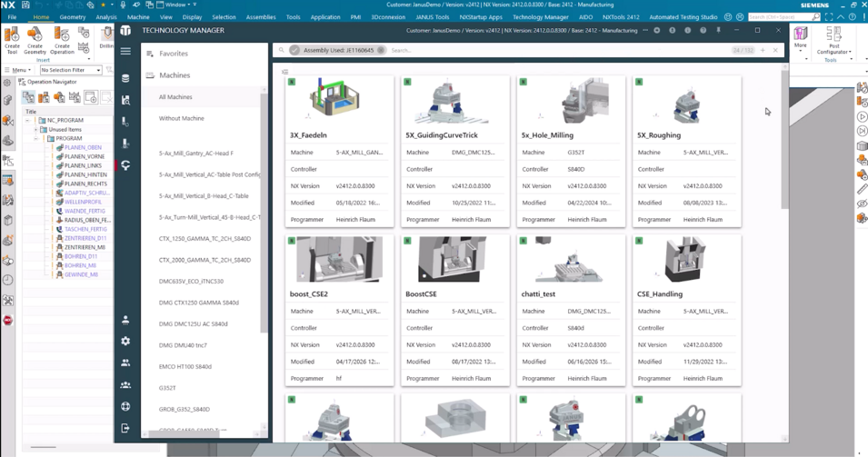Click Create Operation in NX ribbon

[62, 41]
